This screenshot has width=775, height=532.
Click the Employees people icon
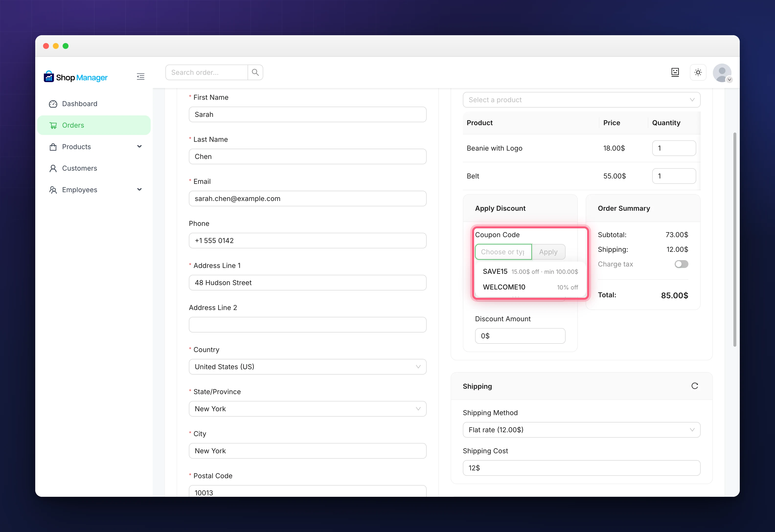pos(53,190)
